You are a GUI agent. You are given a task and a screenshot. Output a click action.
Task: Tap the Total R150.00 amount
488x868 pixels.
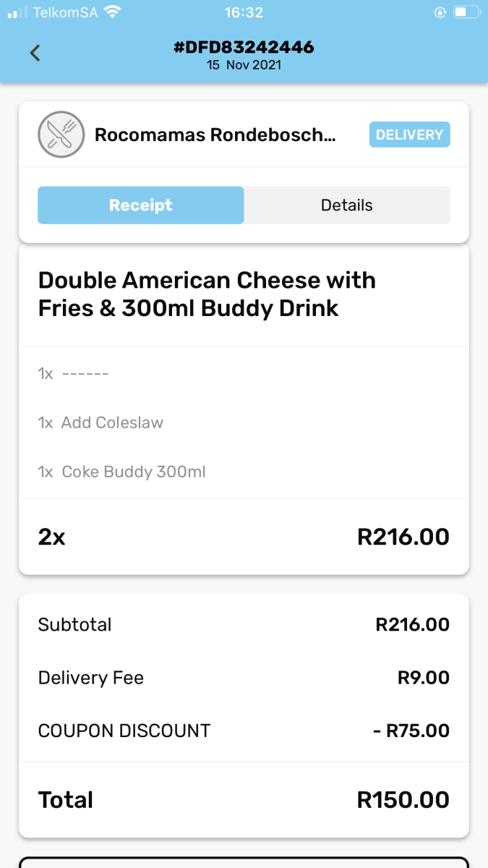pyautogui.click(x=403, y=800)
